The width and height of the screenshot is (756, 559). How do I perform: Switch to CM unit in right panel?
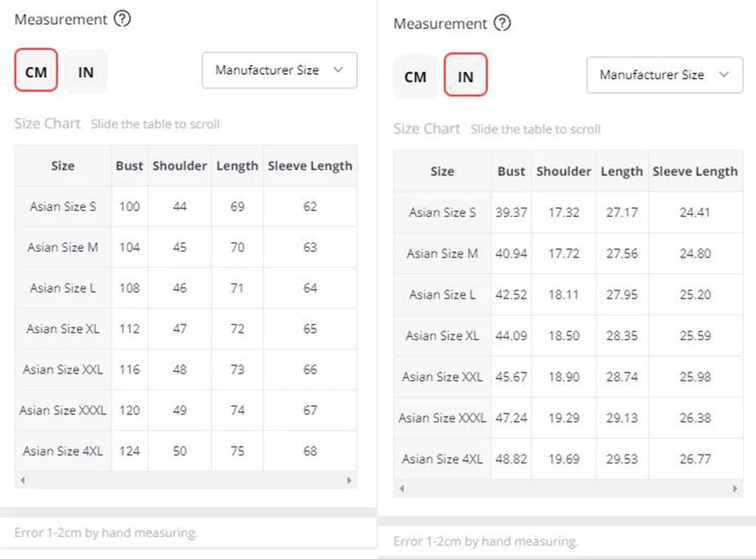415,76
